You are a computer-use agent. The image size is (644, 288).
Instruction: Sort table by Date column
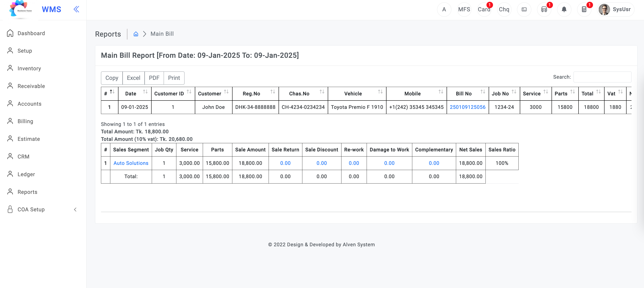coord(135,94)
